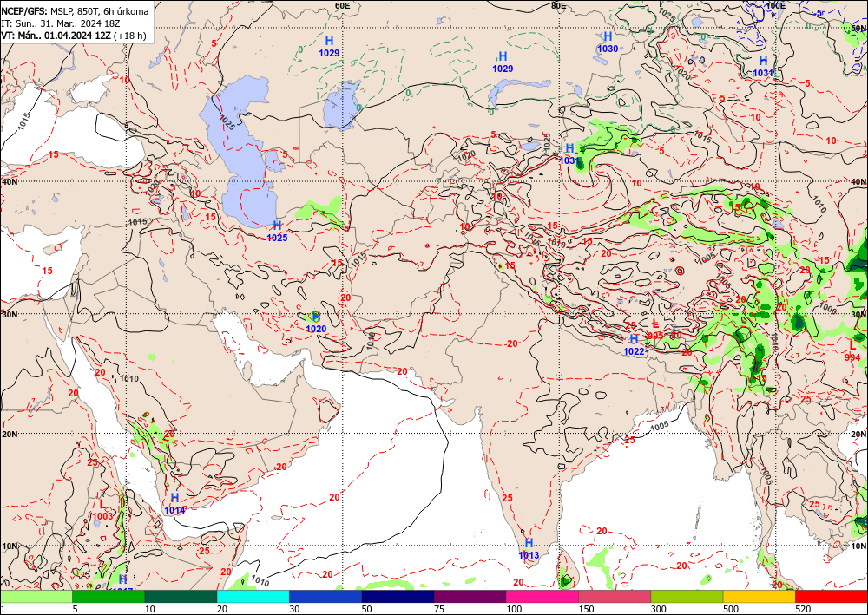This screenshot has width=868, height=615.
Task: Click the 20N label on the right edge
Action: click(x=859, y=435)
